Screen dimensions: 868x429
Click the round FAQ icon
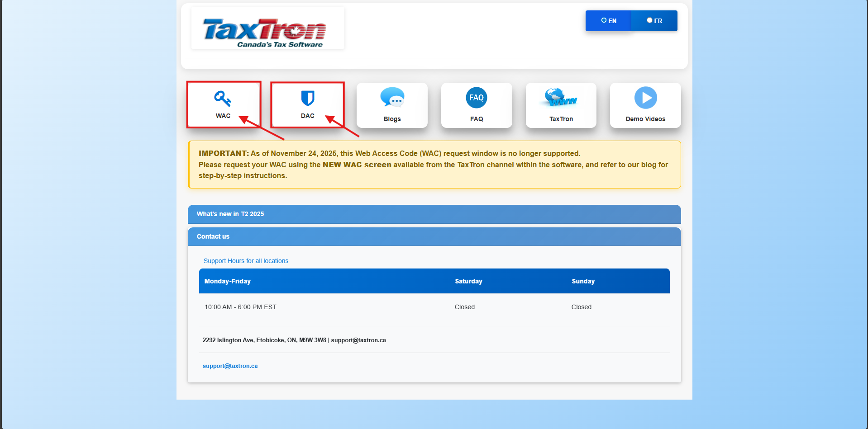[x=476, y=98]
